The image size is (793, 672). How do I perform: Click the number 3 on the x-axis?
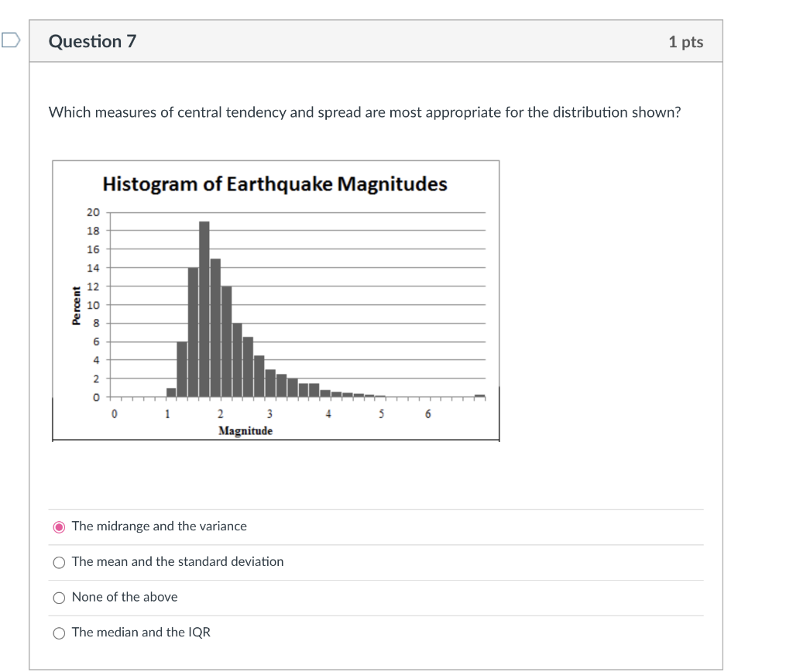[269, 414]
